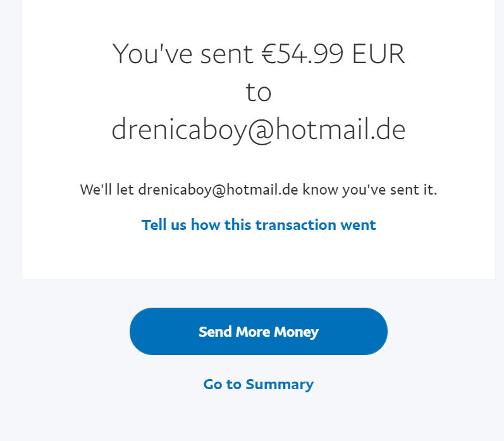Click 'Go to' at summary link start

(223, 384)
